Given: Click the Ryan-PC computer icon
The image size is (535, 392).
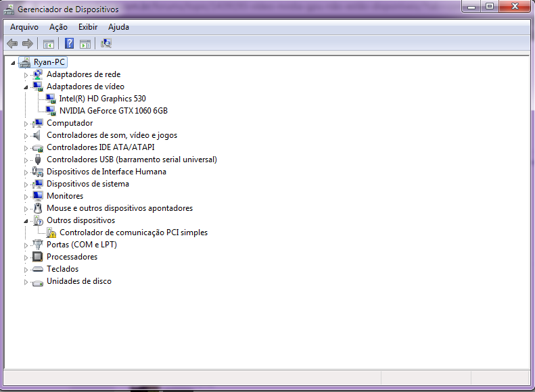Looking at the screenshot, I should [x=25, y=62].
